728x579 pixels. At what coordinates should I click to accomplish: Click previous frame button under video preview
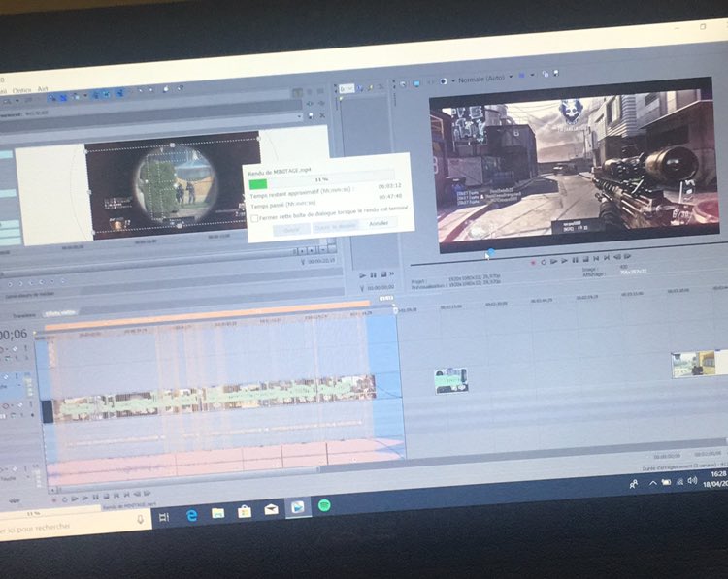pos(617,257)
